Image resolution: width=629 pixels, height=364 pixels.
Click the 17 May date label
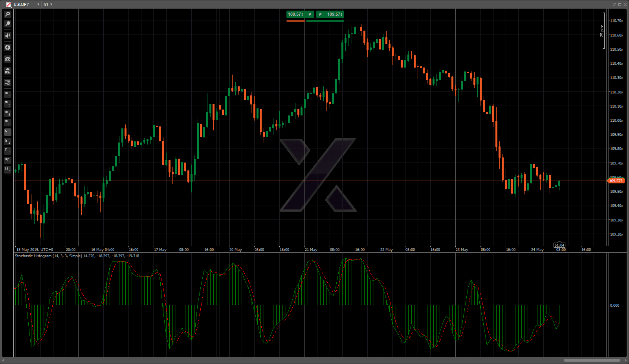click(x=160, y=250)
